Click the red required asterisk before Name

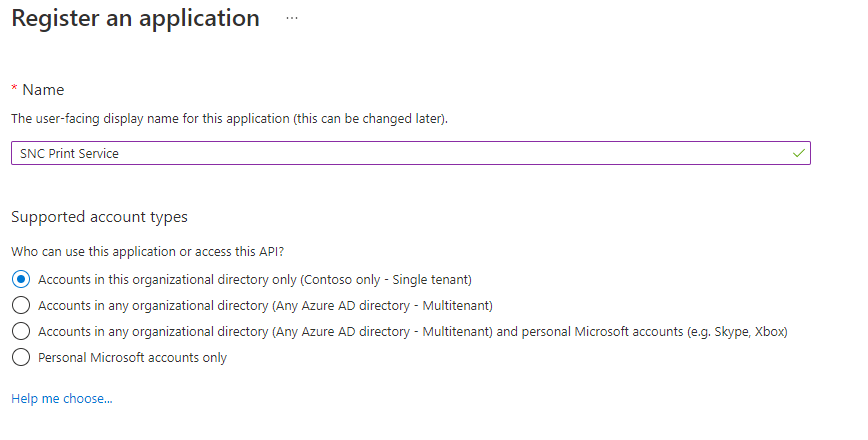coord(14,90)
